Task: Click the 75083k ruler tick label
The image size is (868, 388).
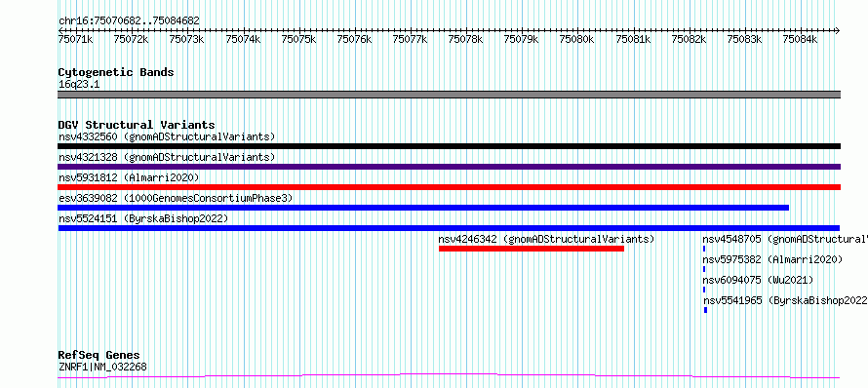Action: tap(744, 39)
